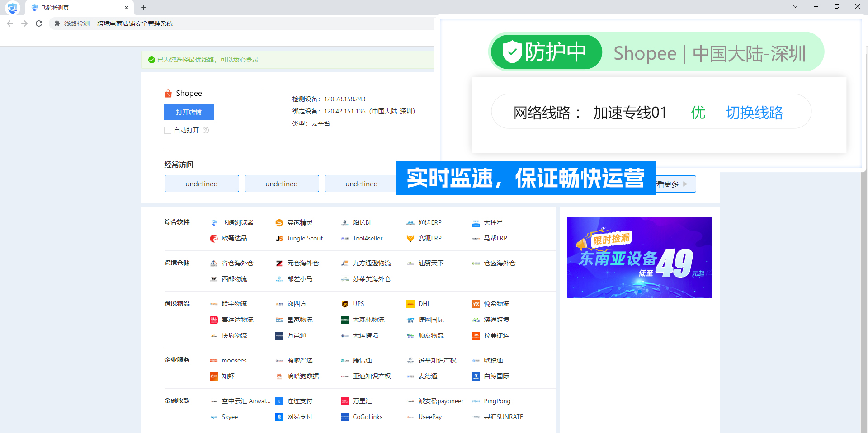The image size is (868, 433).
Task: Click 切换线路 link
Action: coord(754,113)
